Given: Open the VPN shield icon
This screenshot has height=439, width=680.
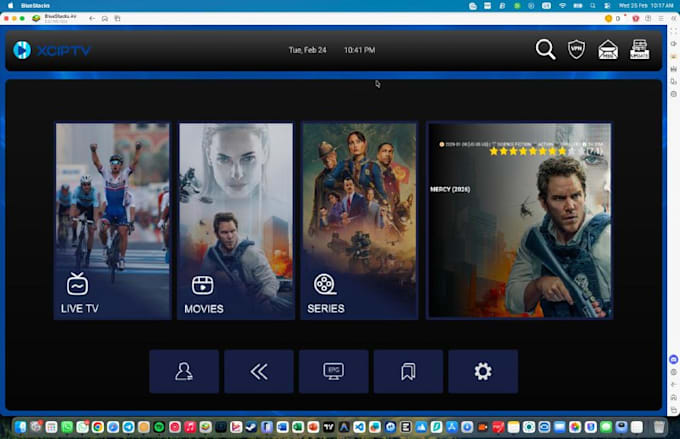Looking at the screenshot, I should 576,49.
